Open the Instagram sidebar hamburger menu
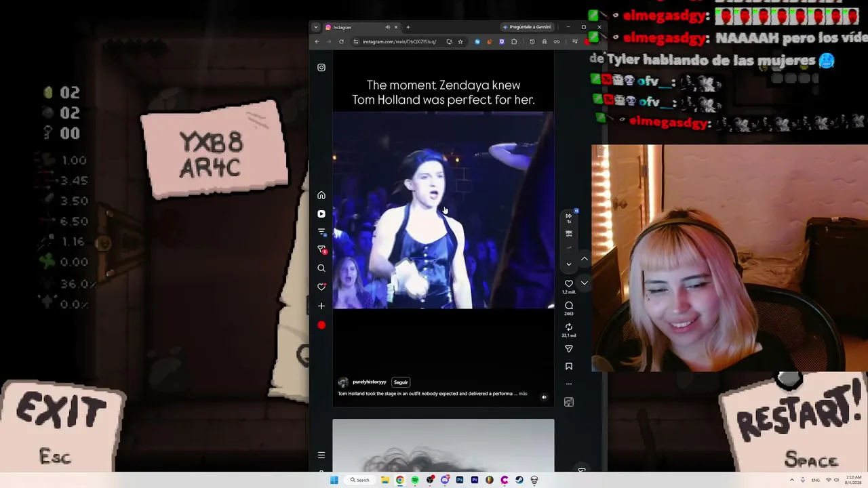Image resolution: width=868 pixels, height=488 pixels. coord(321,455)
